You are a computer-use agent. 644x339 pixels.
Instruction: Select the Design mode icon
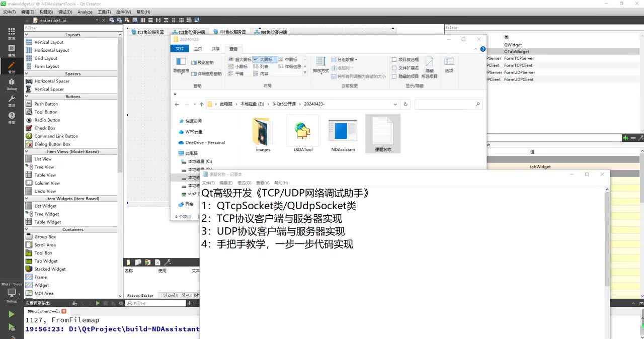(11, 67)
